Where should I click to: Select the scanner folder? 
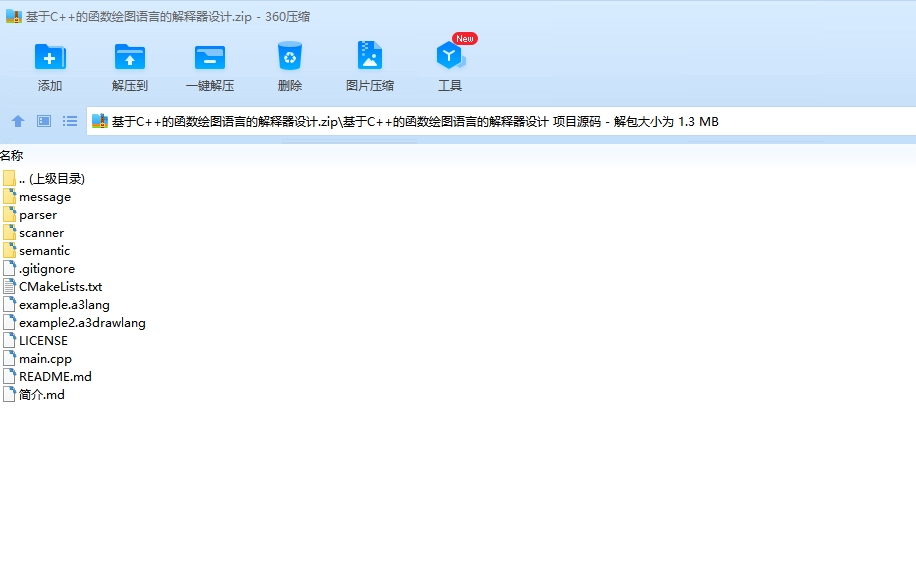(x=34, y=232)
